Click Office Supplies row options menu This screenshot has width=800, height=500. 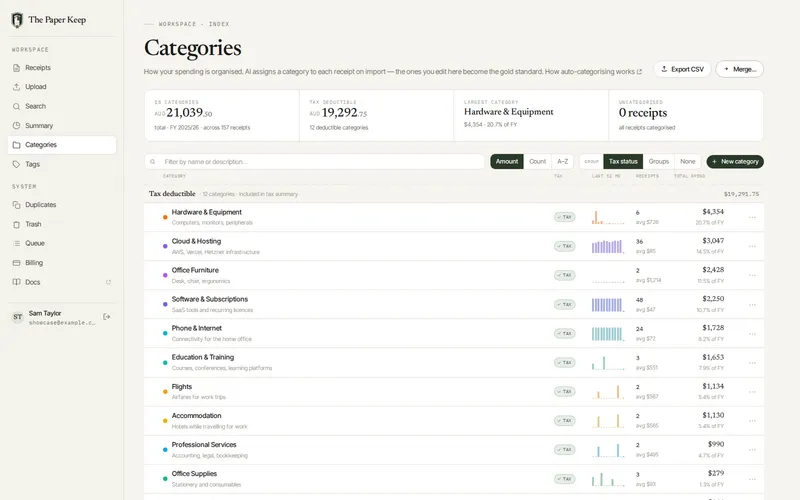[752, 479]
